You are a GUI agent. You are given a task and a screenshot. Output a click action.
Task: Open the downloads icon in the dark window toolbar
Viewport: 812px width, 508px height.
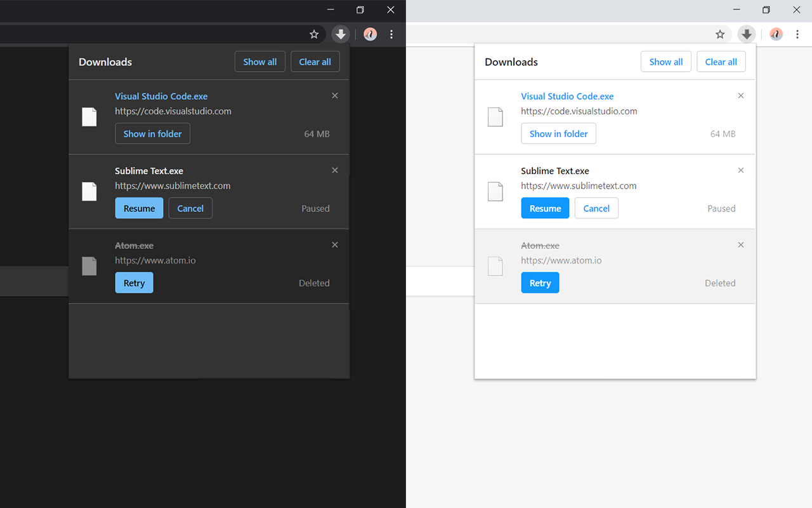click(x=341, y=34)
